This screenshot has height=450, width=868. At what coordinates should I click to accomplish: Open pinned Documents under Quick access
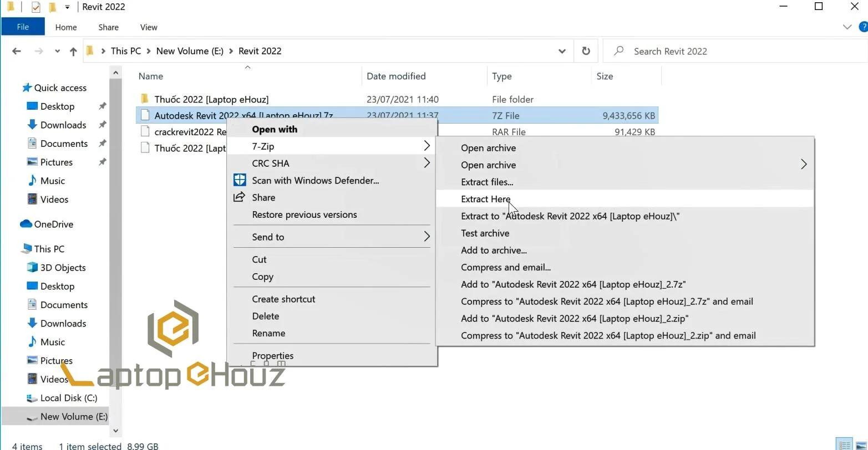point(64,144)
